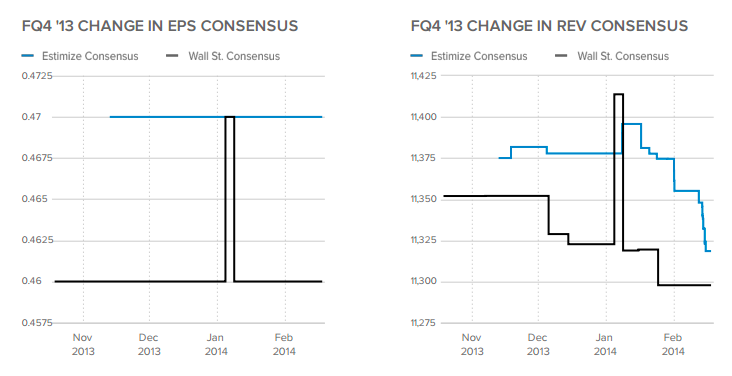732x376 pixels.
Task: Click the Feb 2014 axis label on EPS chart
Action: point(284,344)
